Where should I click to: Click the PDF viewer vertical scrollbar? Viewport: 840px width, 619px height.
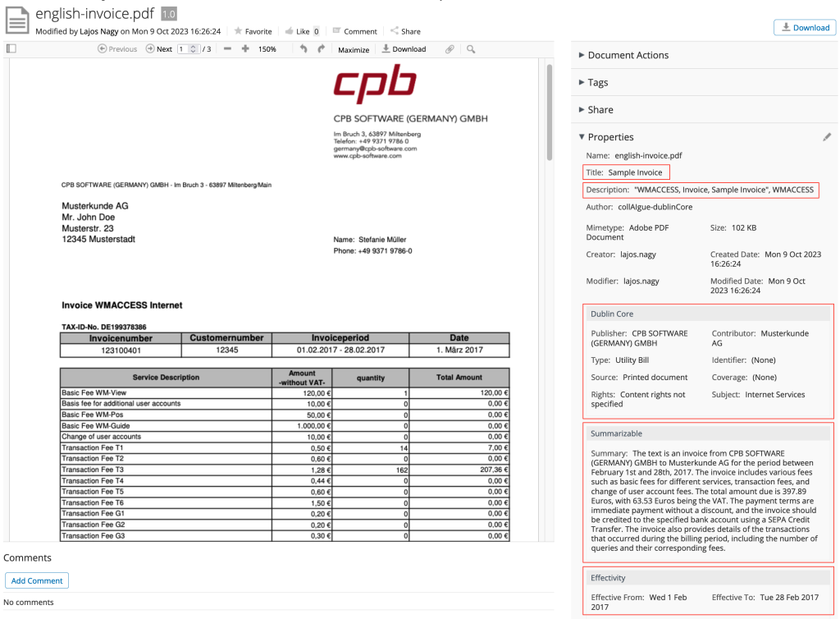click(x=549, y=112)
